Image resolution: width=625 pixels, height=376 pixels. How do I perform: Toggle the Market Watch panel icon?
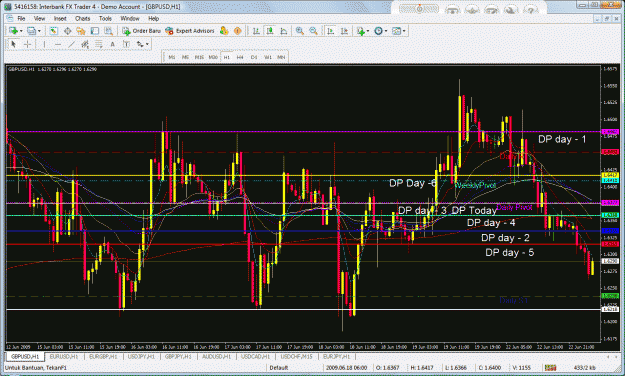[54, 31]
